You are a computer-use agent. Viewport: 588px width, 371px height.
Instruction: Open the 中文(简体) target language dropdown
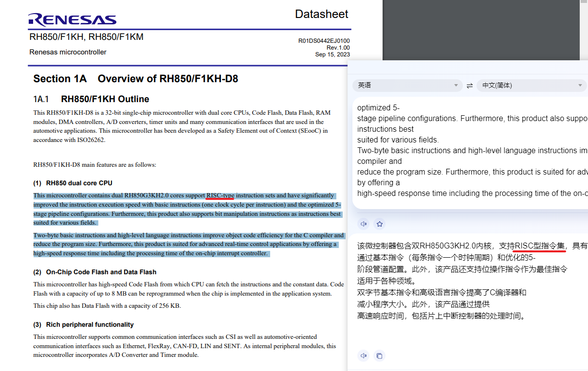pyautogui.click(x=532, y=85)
